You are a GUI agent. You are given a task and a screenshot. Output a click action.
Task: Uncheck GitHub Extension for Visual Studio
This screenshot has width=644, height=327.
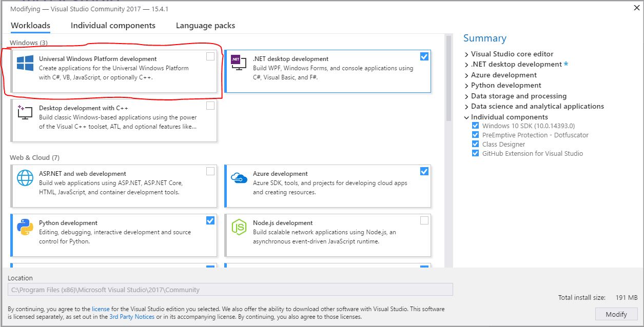tap(476, 153)
